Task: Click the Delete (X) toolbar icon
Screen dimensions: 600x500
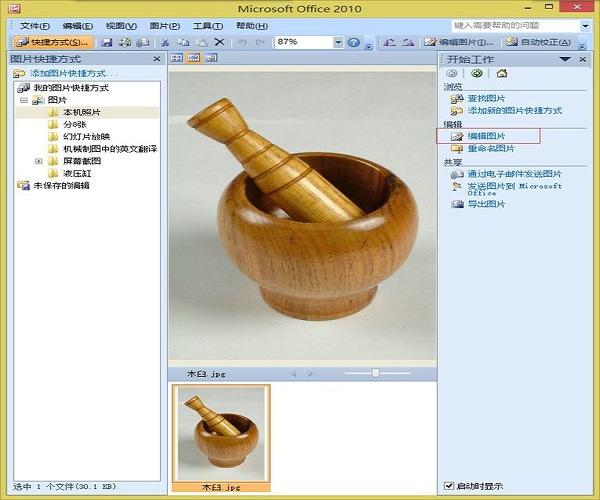Action: pos(219,42)
